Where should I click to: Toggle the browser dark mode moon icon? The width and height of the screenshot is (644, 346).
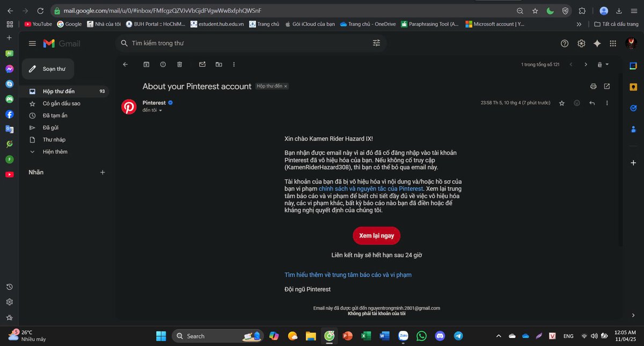(x=550, y=11)
